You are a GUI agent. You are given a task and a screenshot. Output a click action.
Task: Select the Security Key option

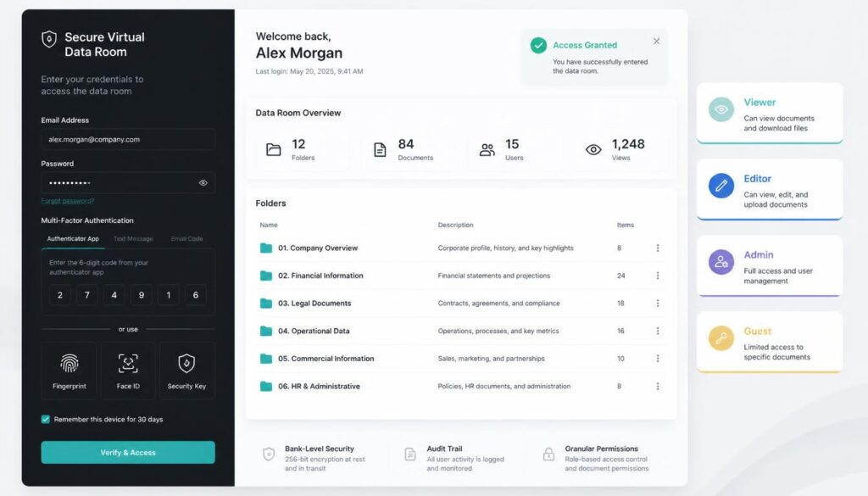pos(186,371)
